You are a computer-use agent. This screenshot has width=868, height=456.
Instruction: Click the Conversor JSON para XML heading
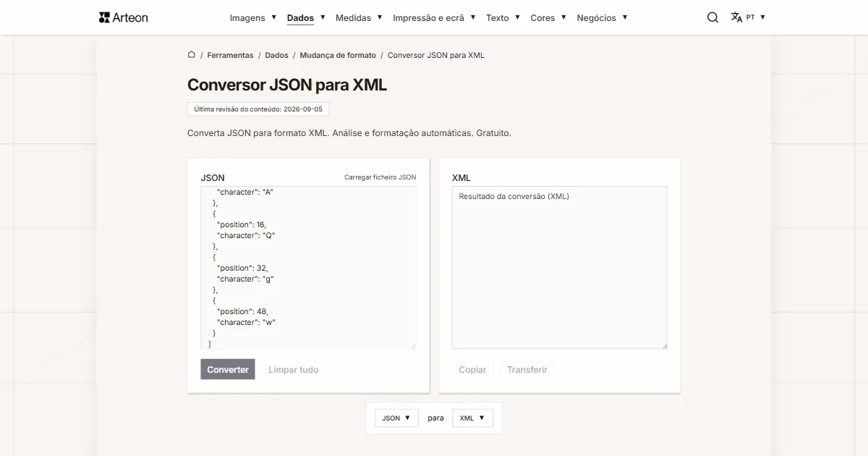pos(287,85)
